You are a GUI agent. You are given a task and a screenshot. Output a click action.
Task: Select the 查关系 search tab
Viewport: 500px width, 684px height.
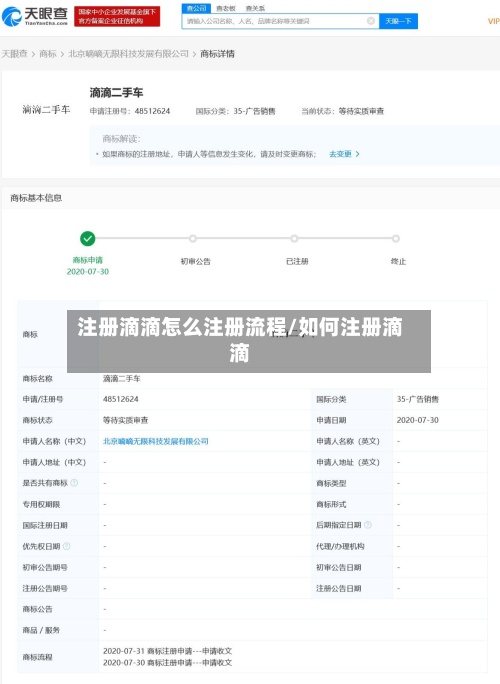pyautogui.click(x=255, y=8)
